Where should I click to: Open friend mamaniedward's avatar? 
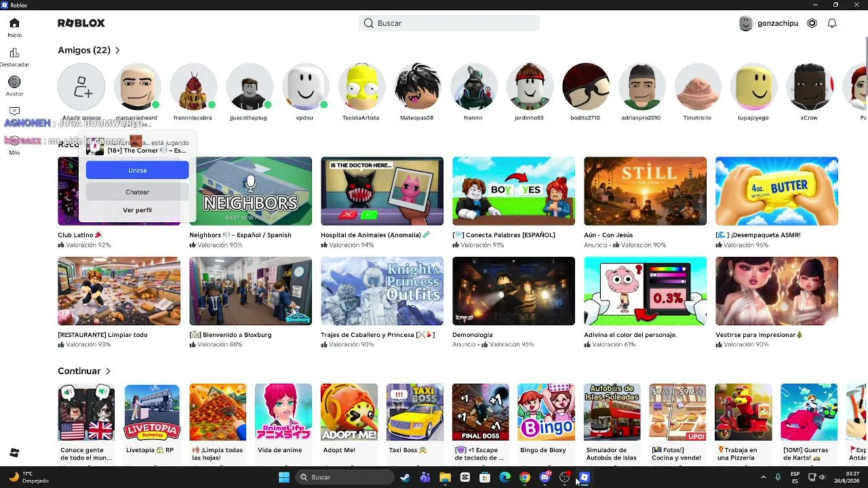138,87
